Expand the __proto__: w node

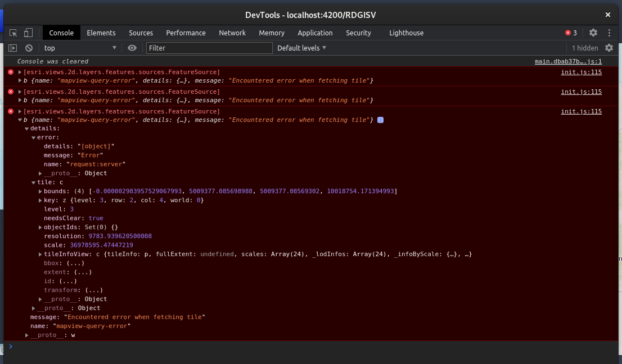coord(26,335)
